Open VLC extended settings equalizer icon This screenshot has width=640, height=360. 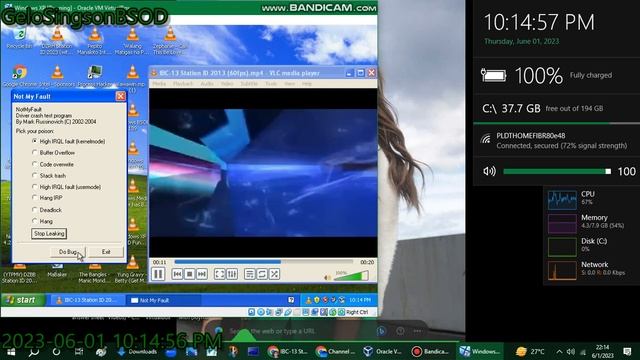coord(232,274)
